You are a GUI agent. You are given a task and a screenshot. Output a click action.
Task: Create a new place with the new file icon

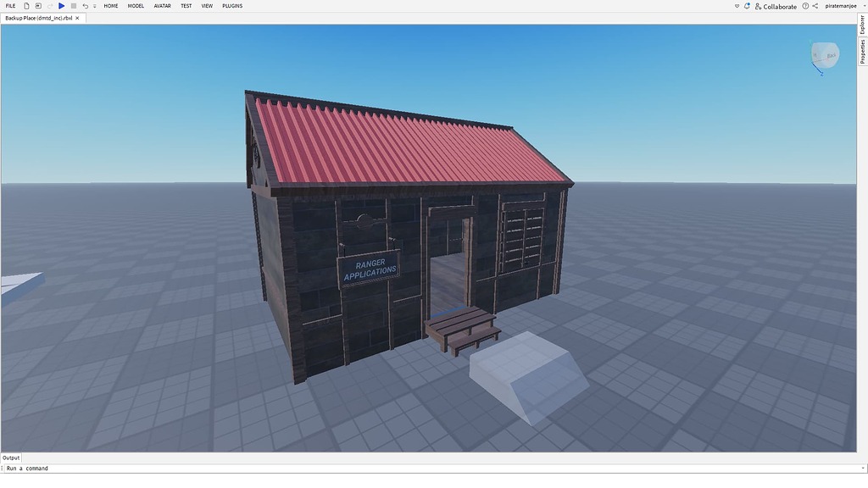click(x=26, y=5)
